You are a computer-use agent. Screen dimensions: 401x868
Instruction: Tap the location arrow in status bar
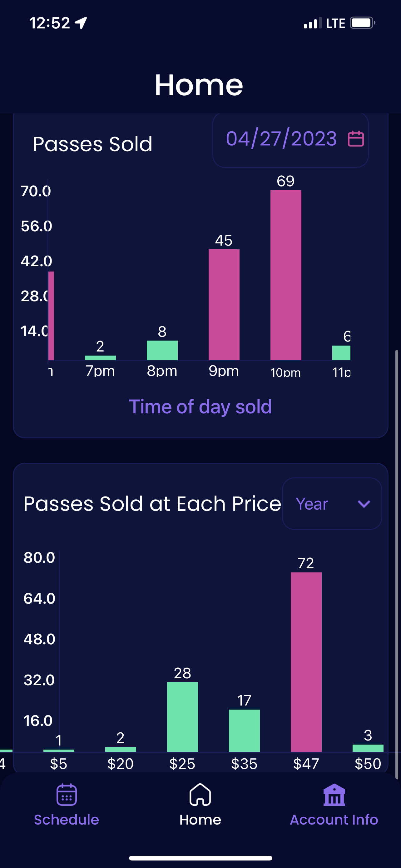[x=81, y=23]
